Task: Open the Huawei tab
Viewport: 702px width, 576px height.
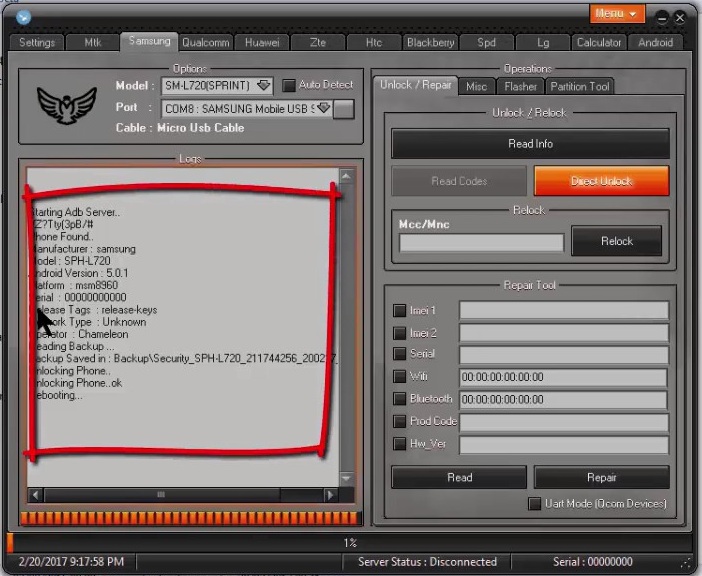Action: pos(262,43)
